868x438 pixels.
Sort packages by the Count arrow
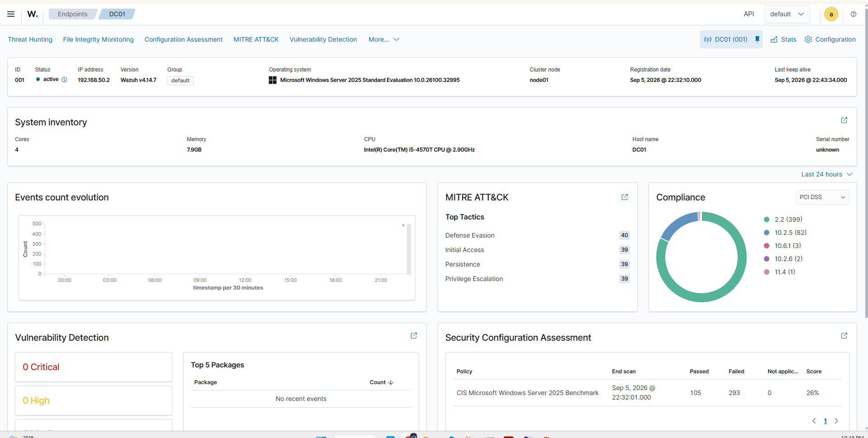(x=391, y=382)
